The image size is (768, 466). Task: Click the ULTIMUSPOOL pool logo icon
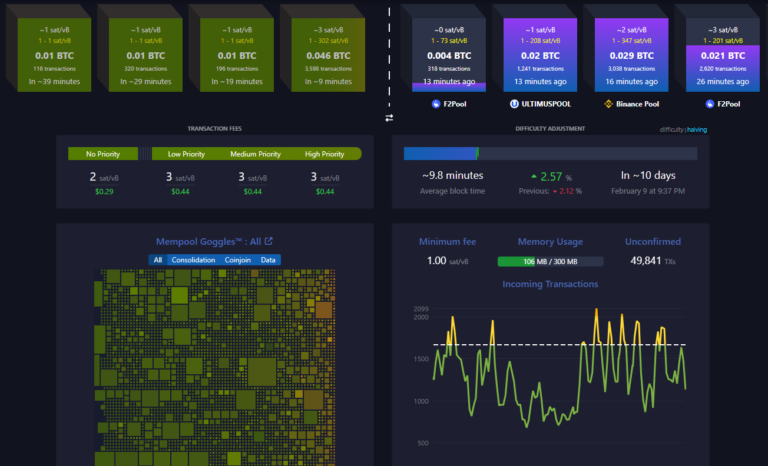[514, 104]
